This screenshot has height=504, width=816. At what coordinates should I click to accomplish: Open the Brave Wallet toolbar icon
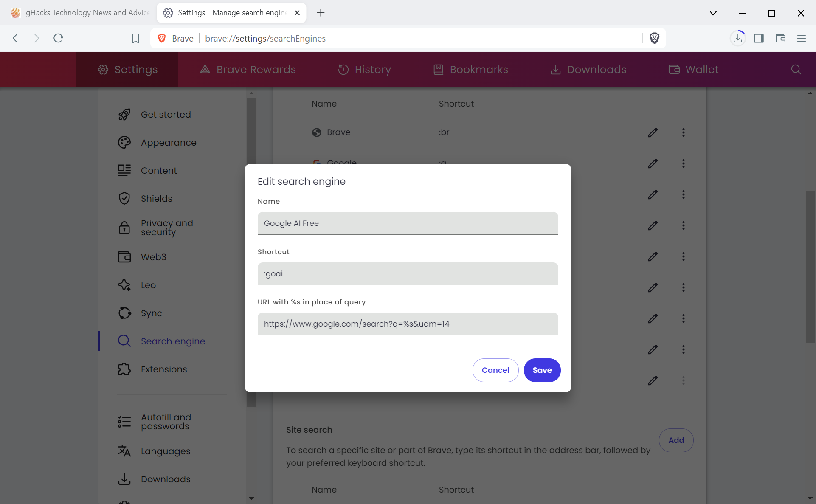click(x=780, y=38)
